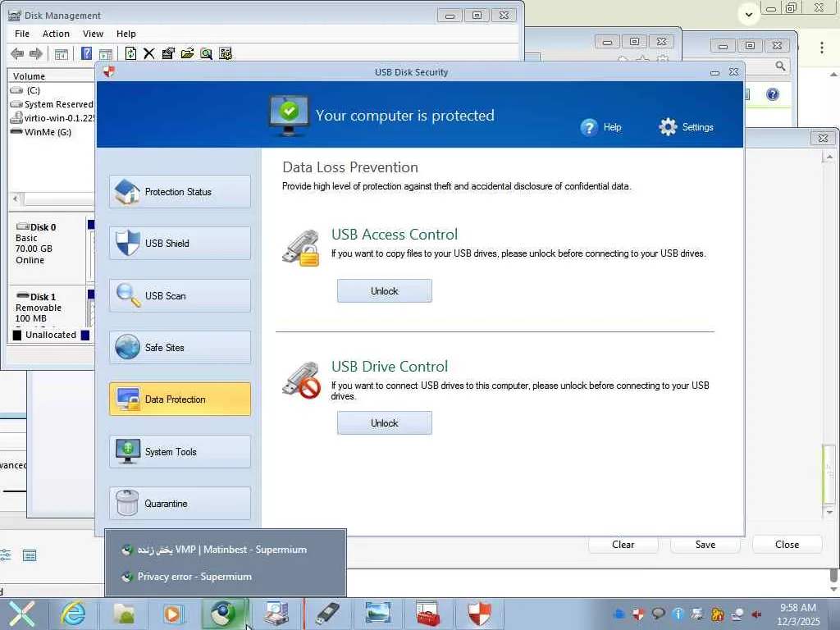Click the picture viewer taskbar icon
The image size is (840, 630).
pos(377,614)
